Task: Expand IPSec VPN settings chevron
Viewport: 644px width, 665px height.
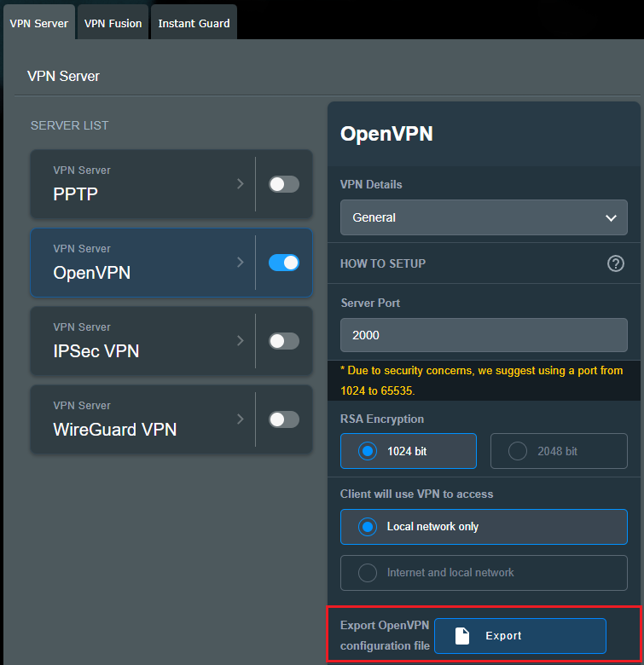Action: click(241, 340)
